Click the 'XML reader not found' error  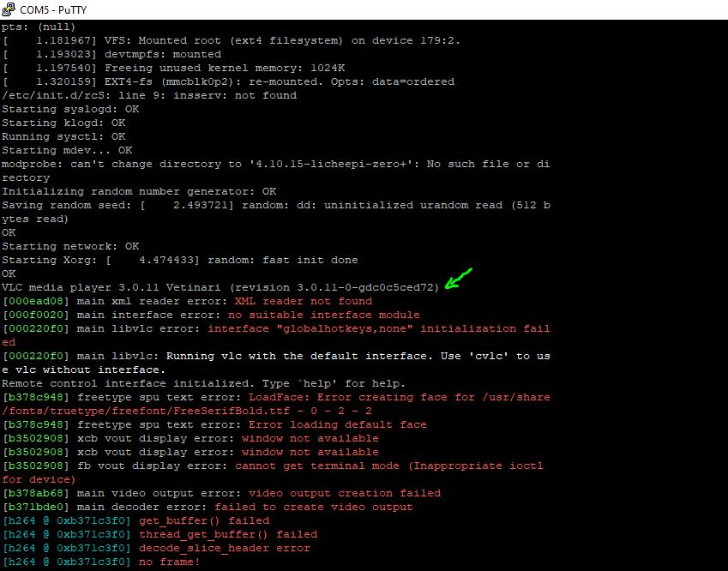(x=304, y=301)
